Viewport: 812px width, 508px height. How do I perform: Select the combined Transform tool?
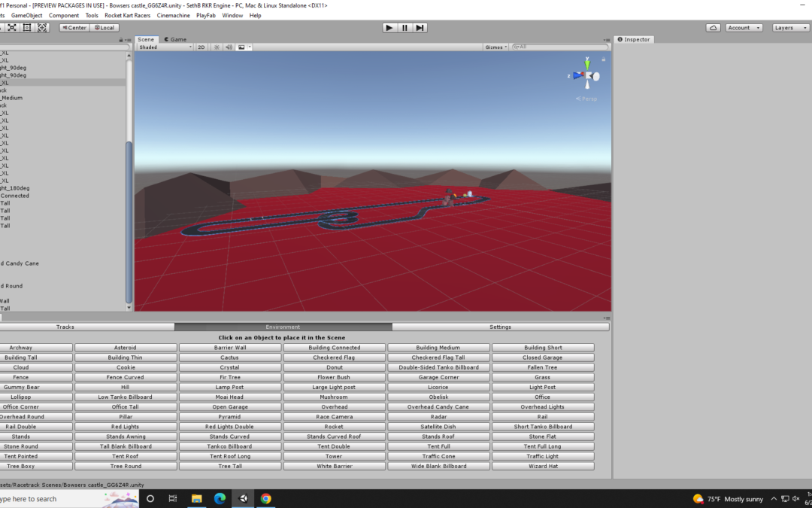pos(42,28)
